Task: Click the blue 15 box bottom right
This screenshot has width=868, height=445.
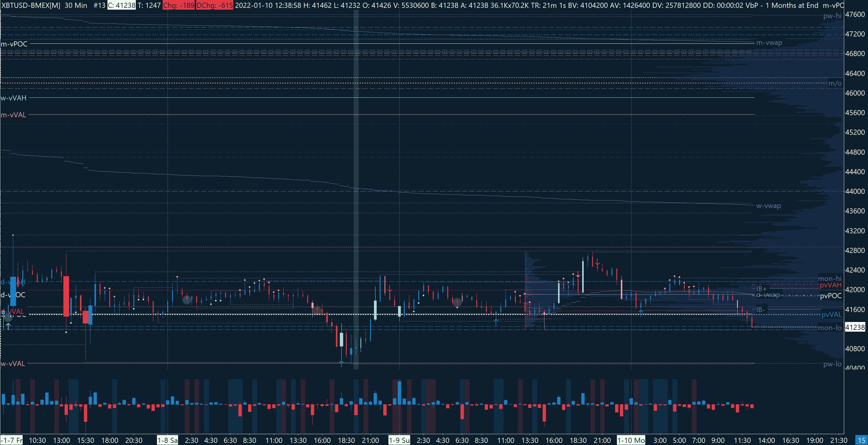Action: coord(861,440)
